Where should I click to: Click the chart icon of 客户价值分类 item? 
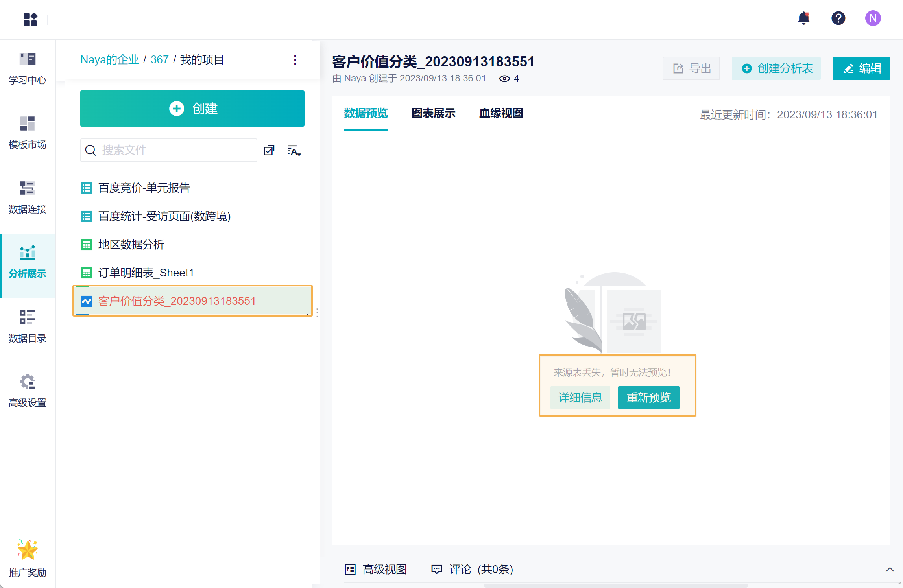click(87, 301)
